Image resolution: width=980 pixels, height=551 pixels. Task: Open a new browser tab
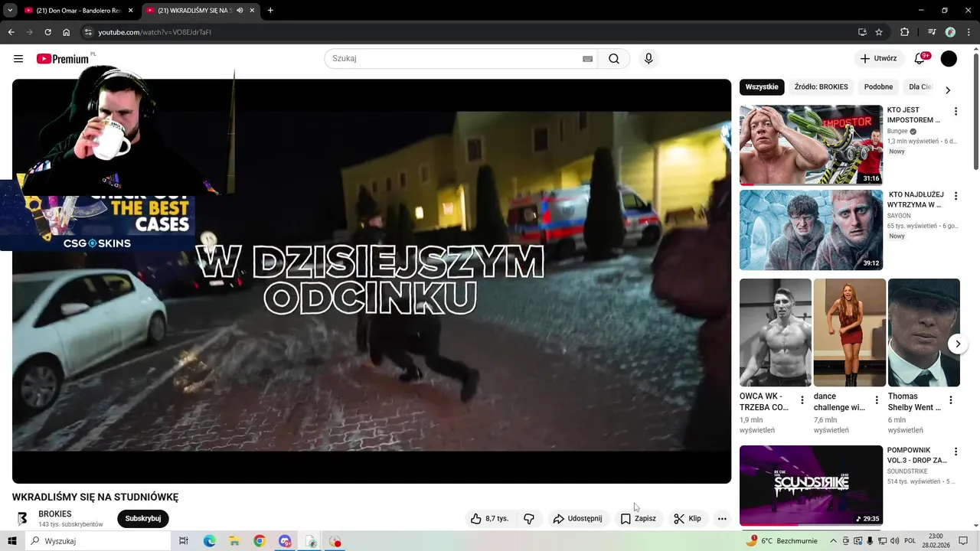(270, 11)
